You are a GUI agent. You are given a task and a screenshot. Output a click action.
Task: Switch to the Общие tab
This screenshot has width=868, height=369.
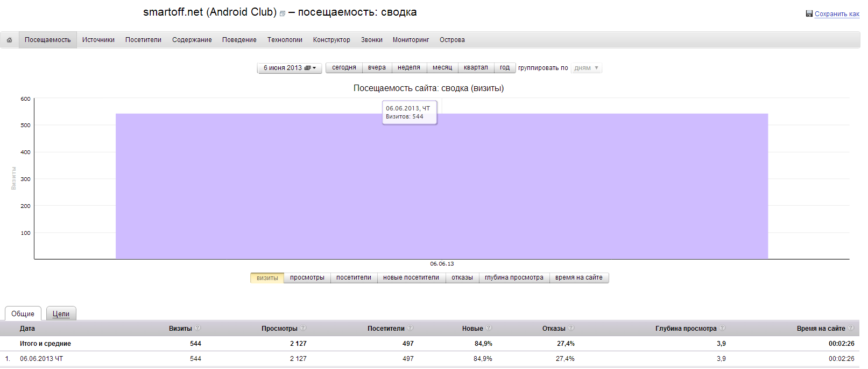[x=23, y=314]
